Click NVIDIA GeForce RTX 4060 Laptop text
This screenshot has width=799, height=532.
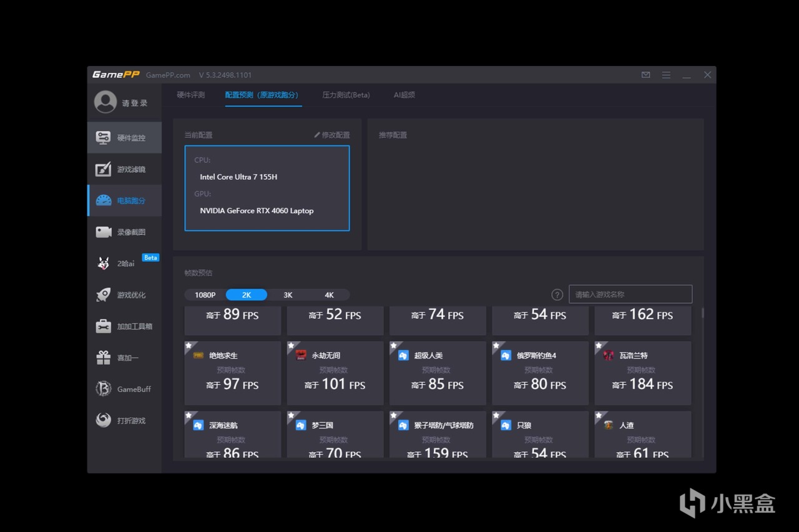(257, 211)
